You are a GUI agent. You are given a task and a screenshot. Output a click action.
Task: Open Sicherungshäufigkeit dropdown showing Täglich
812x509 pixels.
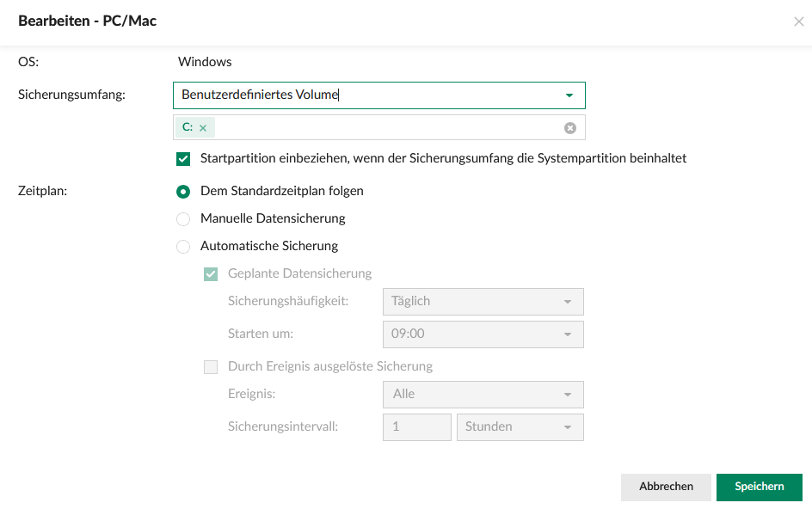(x=483, y=302)
